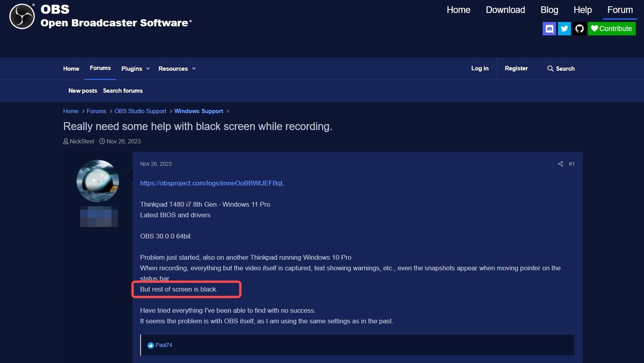Open NickSteel's avatar picture

click(x=98, y=181)
